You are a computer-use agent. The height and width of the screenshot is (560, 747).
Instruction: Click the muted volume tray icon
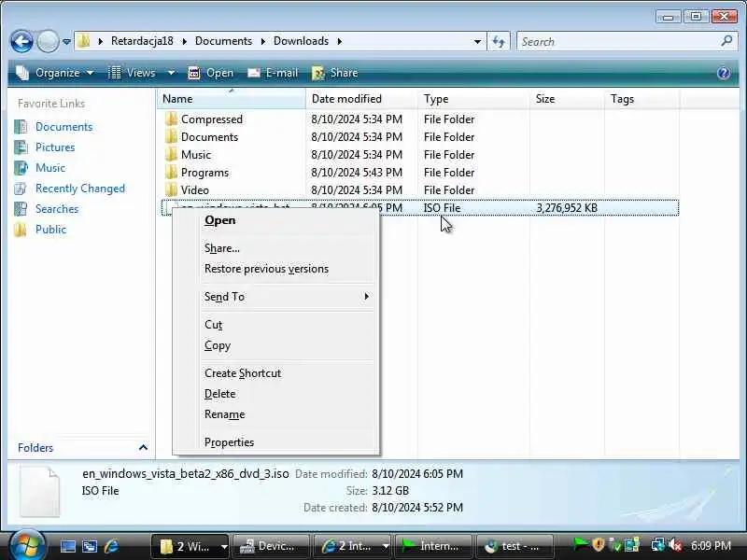point(675,545)
